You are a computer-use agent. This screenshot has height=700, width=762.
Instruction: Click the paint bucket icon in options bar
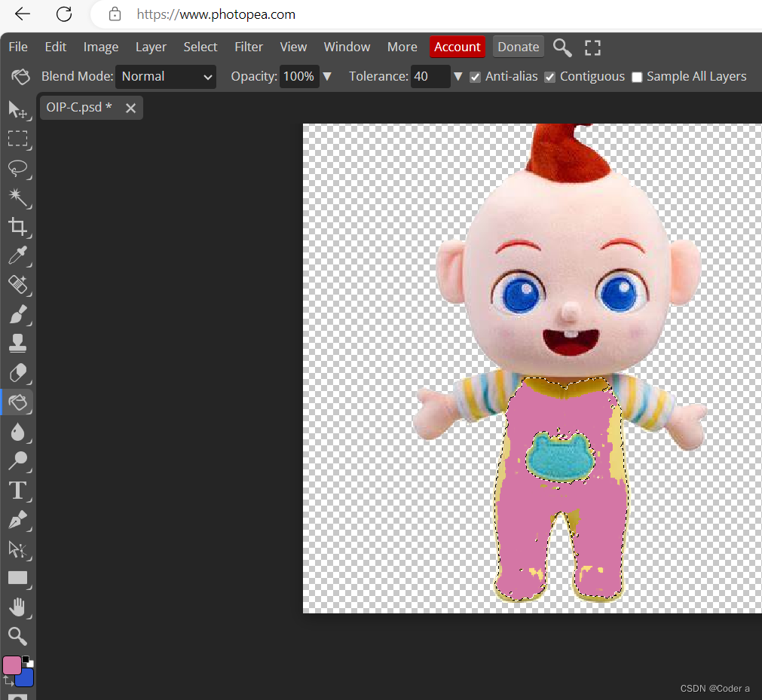(x=20, y=76)
